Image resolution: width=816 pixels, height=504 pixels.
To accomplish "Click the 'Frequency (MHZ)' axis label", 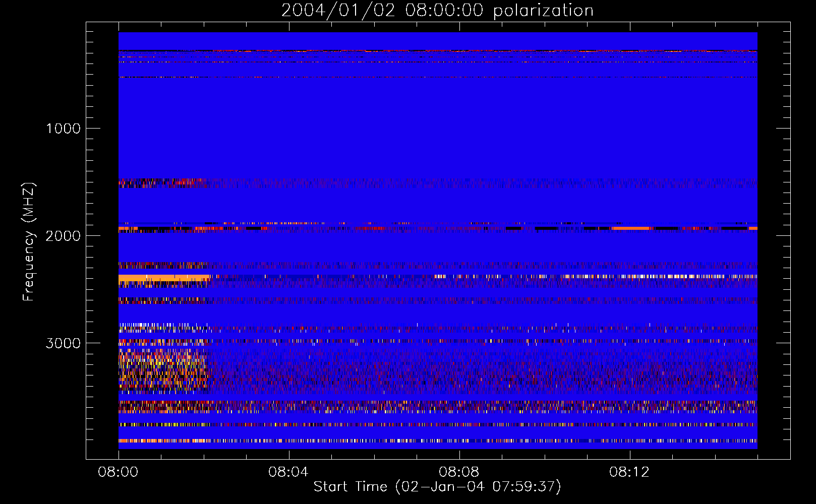I will coord(29,242).
